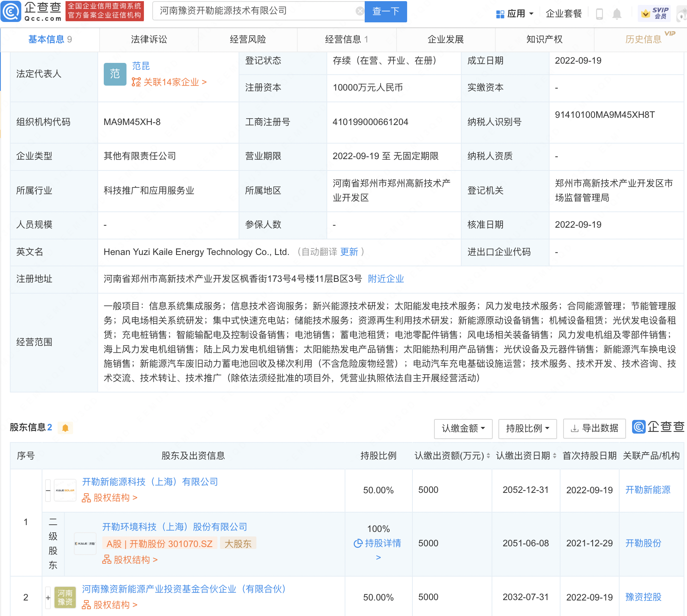Click unified code 91410100MA9M45XH8T

[605, 115]
